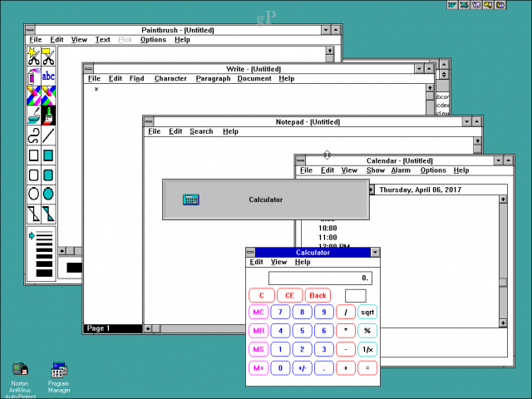Click the MC memory clear button
The image size is (532, 399).
click(x=259, y=313)
